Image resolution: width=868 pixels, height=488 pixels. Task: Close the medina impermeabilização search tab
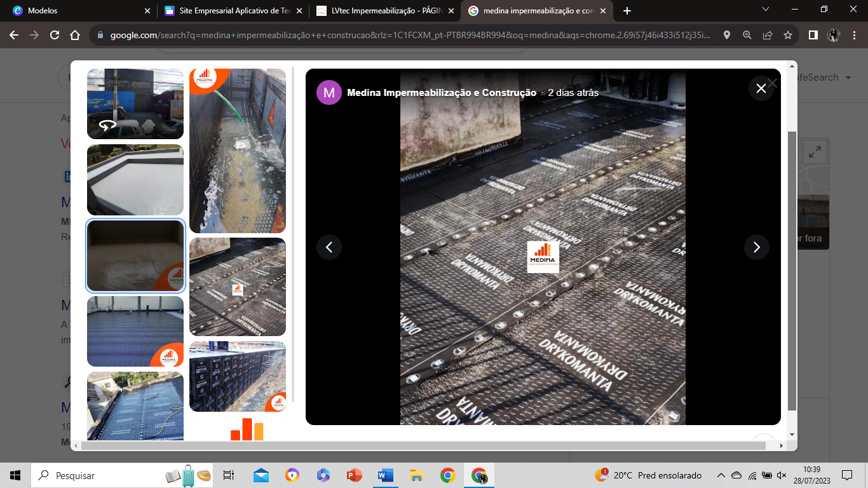[603, 11]
